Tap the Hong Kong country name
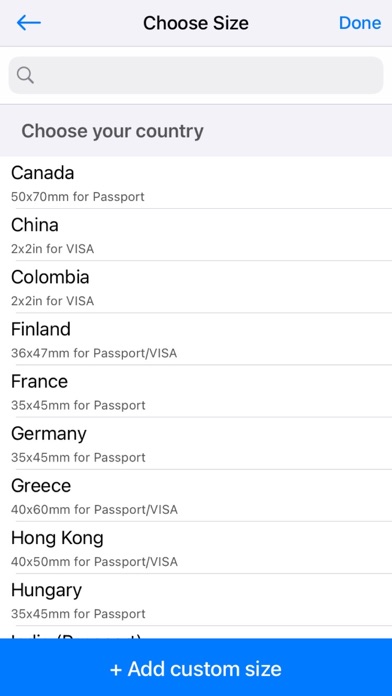The width and height of the screenshot is (392, 696). pos(57,538)
